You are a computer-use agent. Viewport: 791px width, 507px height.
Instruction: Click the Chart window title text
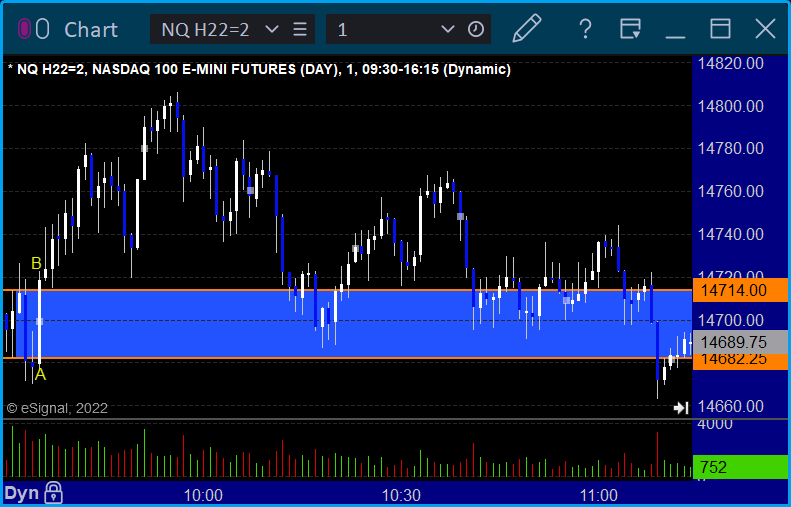pos(91,30)
